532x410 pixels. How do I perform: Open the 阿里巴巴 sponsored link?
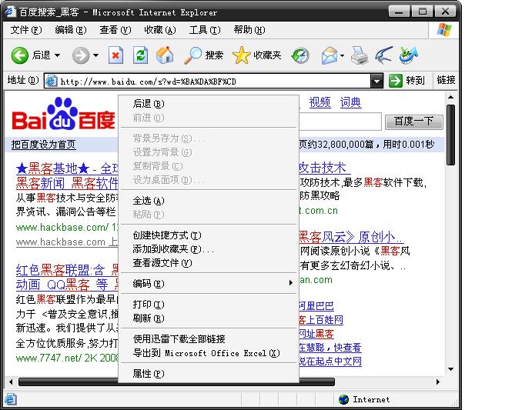tap(316, 306)
